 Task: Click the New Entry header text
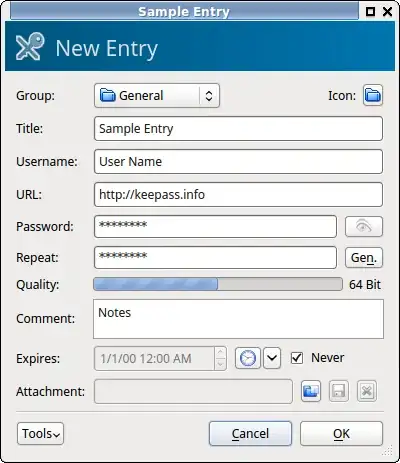coord(106,49)
